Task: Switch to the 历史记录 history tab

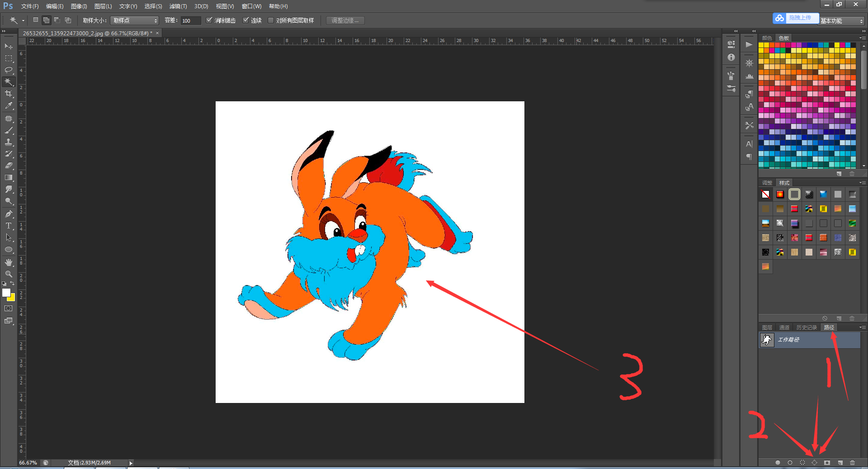Action: tap(807, 327)
